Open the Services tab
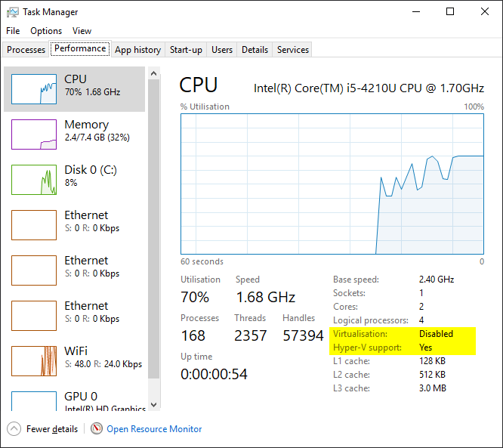 (293, 50)
